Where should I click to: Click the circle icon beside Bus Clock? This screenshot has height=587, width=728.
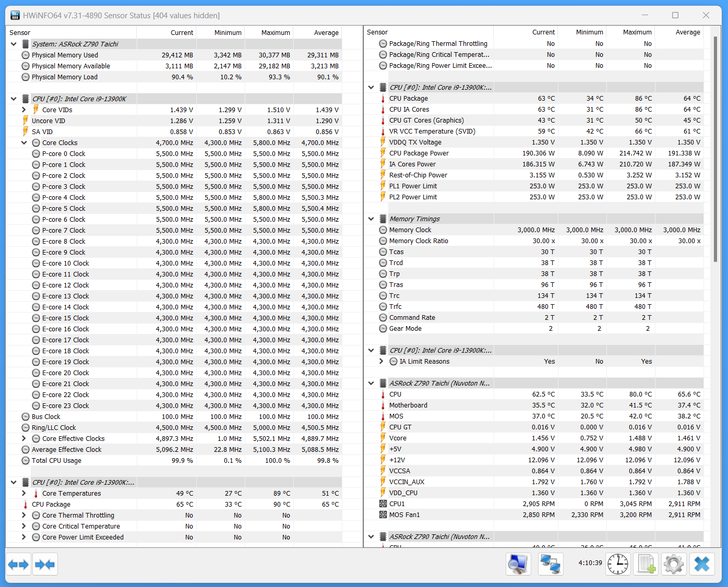click(26, 417)
